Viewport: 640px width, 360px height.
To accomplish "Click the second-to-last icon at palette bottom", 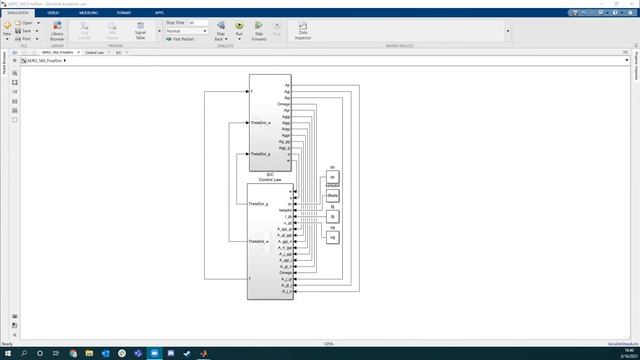I will [x=15, y=325].
